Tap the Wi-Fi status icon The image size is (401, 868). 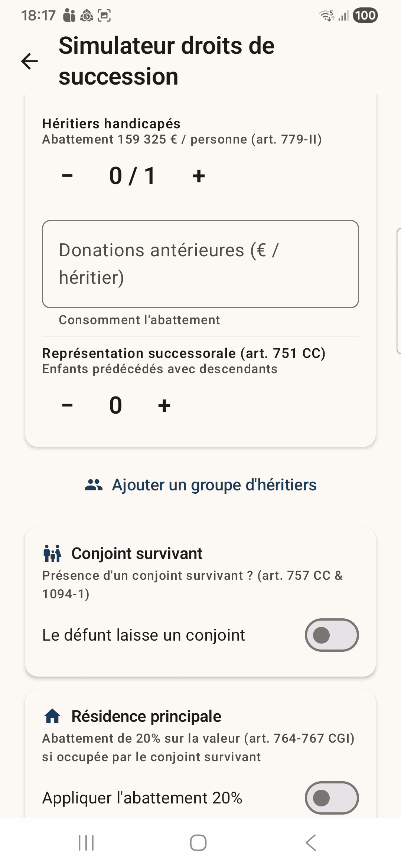[327, 16]
